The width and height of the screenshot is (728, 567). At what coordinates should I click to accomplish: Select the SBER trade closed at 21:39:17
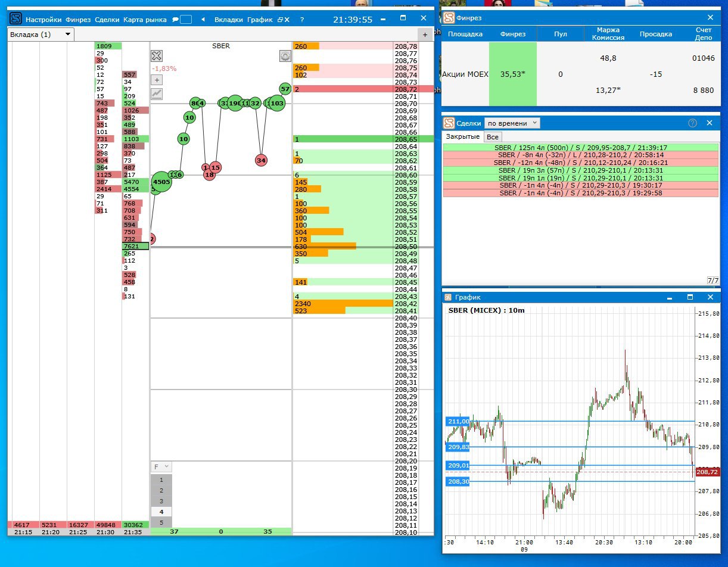coord(581,147)
